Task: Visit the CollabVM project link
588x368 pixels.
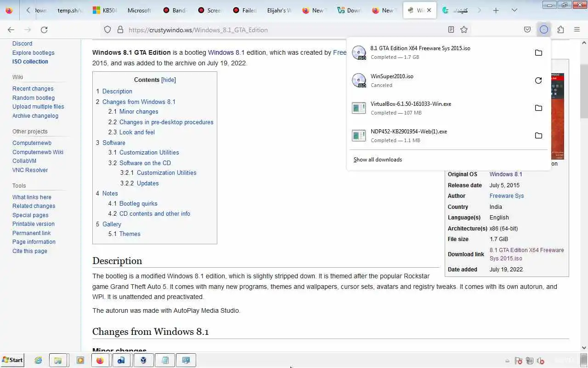Action: pos(24,161)
